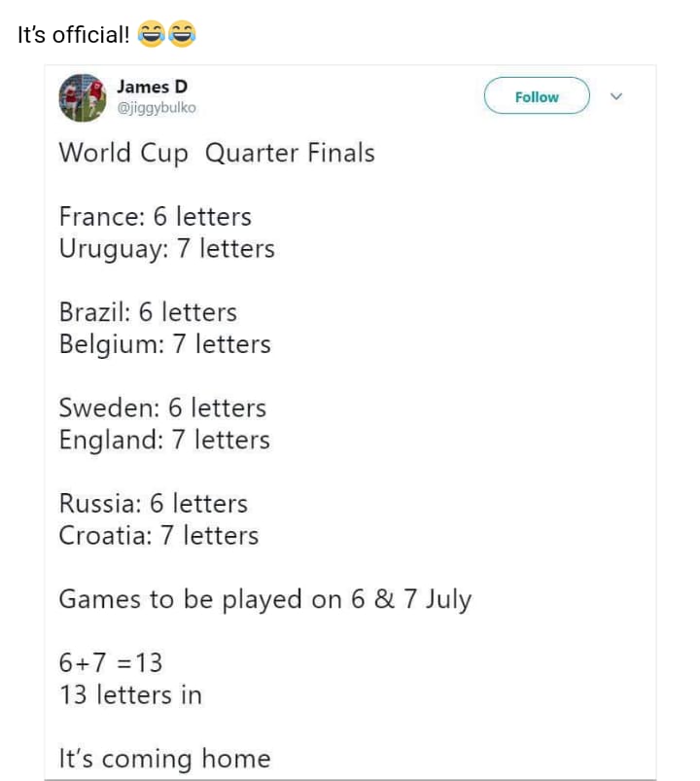Click the "England: 7 letters" line
Screen dimensions: 700x781
164,441
